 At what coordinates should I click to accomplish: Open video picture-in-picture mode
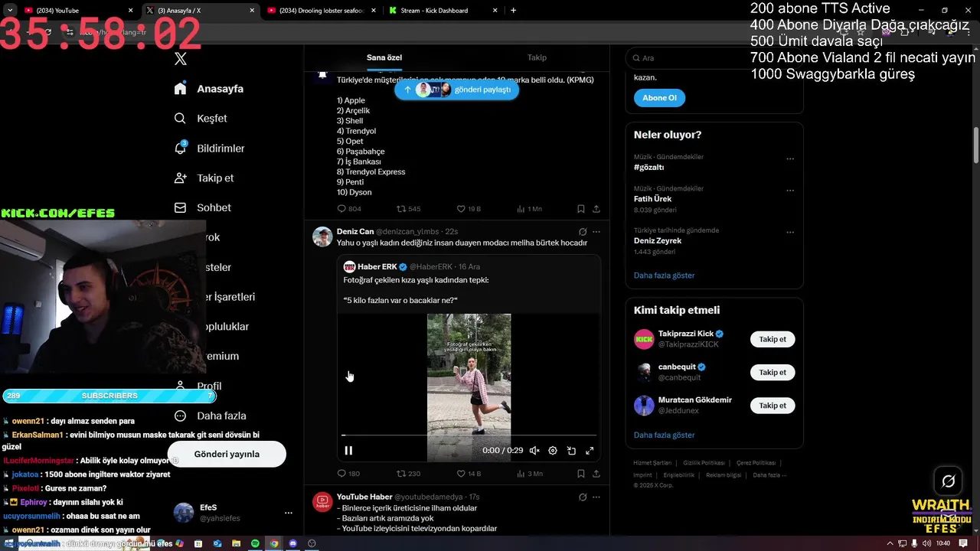click(x=571, y=451)
